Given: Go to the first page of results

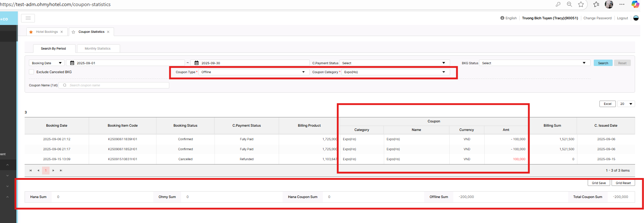Looking at the screenshot, I should [31, 171].
